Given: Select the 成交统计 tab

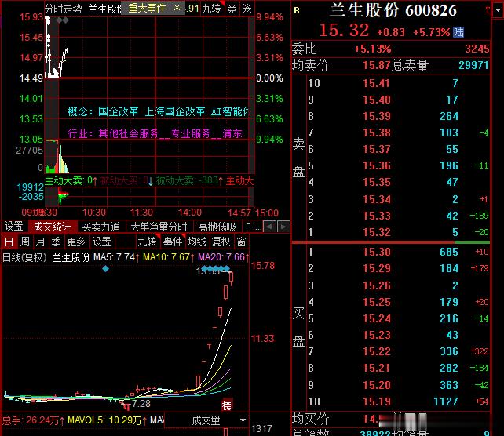Looking at the screenshot, I should point(52,227).
